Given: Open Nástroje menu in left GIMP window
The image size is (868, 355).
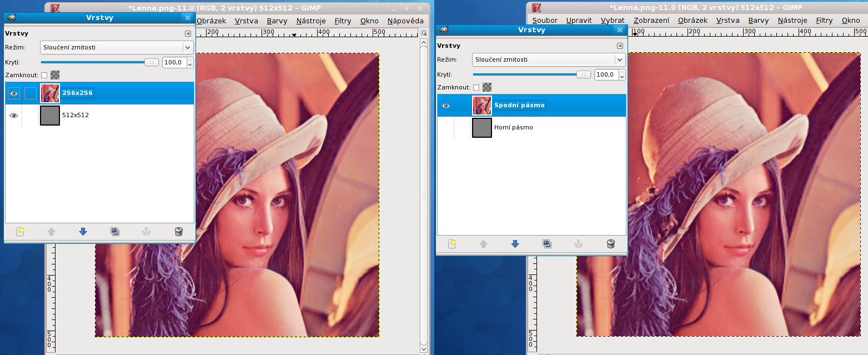Looking at the screenshot, I should pyautogui.click(x=311, y=21).
